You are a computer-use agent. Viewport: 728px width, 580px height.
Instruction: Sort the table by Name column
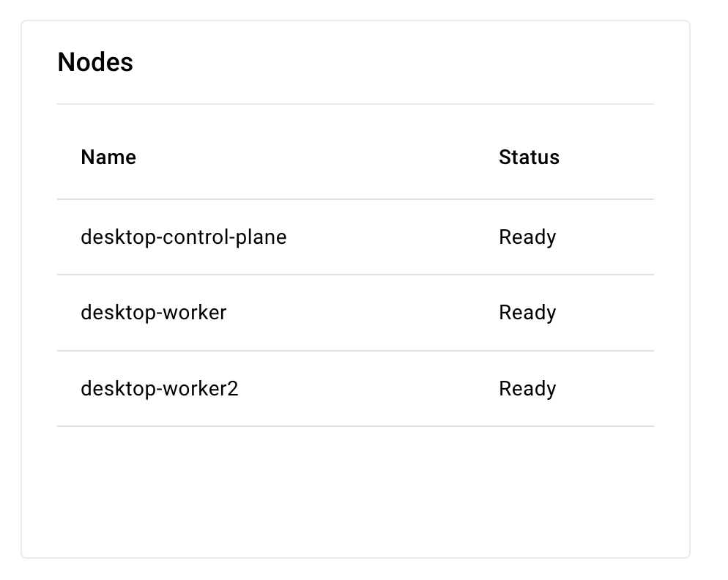[108, 157]
